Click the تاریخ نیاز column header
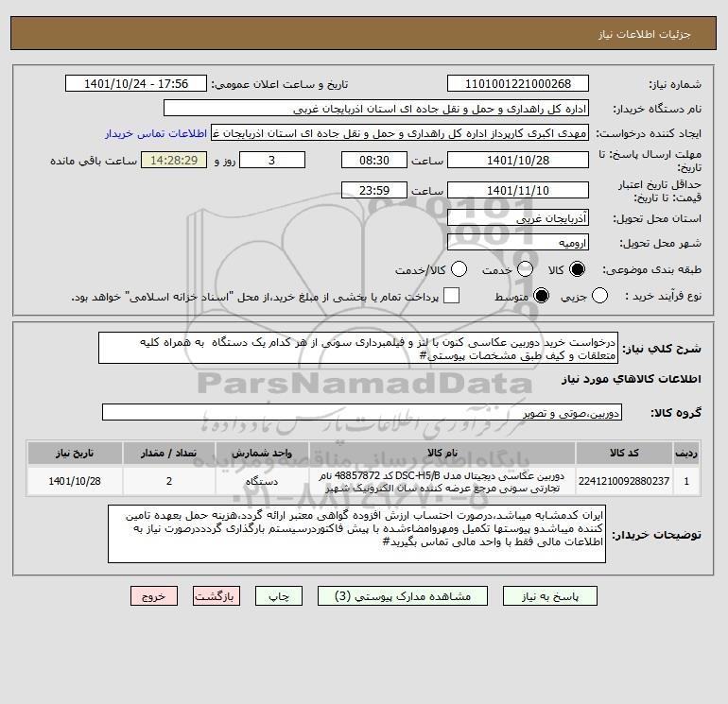The height and width of the screenshot is (704, 728). click(x=75, y=453)
